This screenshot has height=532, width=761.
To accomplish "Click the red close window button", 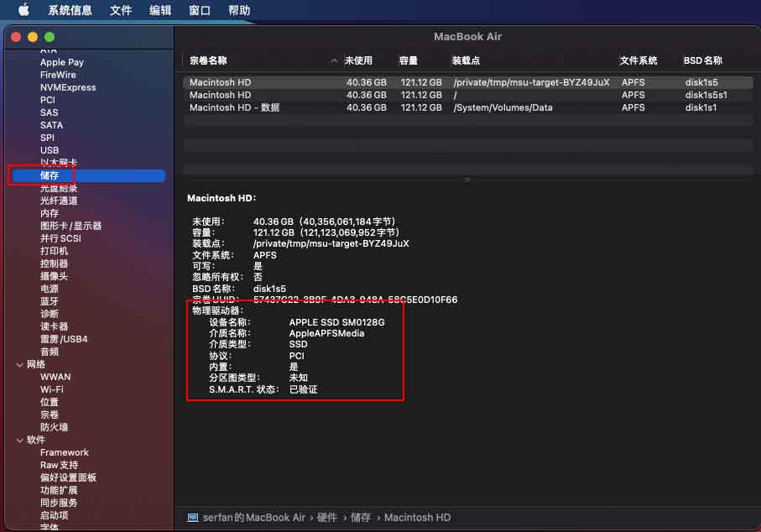I will [x=16, y=37].
